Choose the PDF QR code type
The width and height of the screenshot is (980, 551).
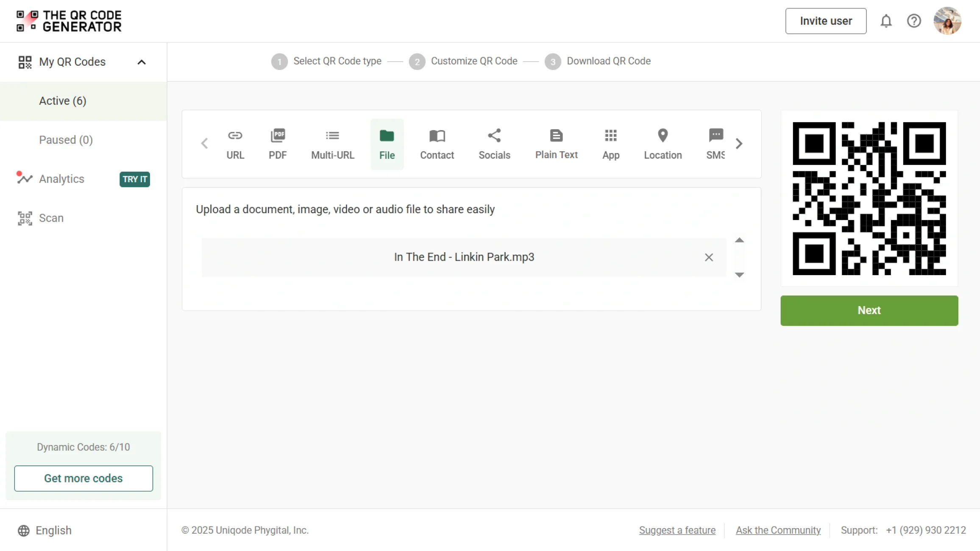coord(278,144)
